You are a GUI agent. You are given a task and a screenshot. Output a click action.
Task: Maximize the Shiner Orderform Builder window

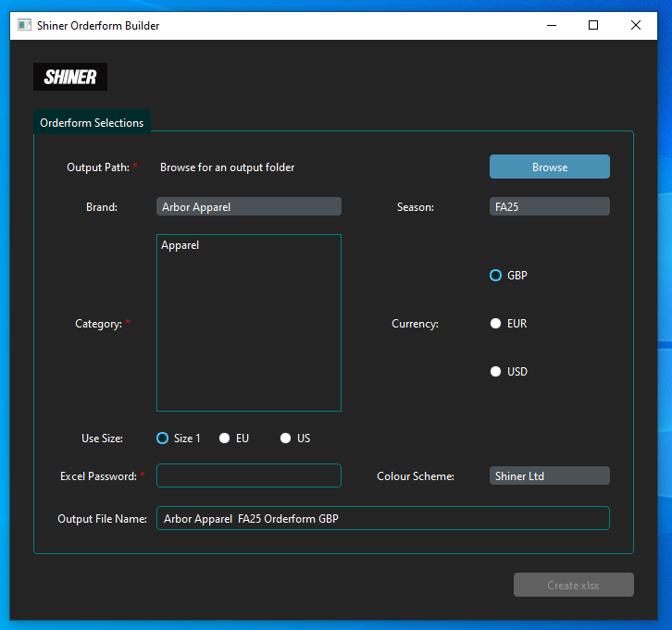[593, 26]
